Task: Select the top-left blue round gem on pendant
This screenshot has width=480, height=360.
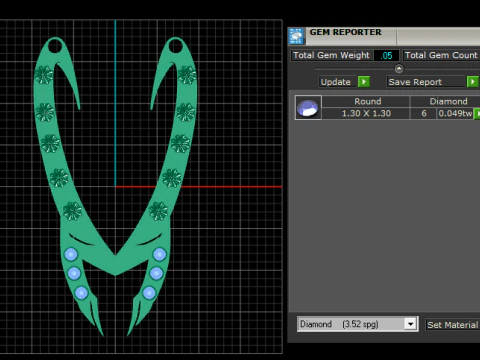Action: pyautogui.click(x=71, y=255)
